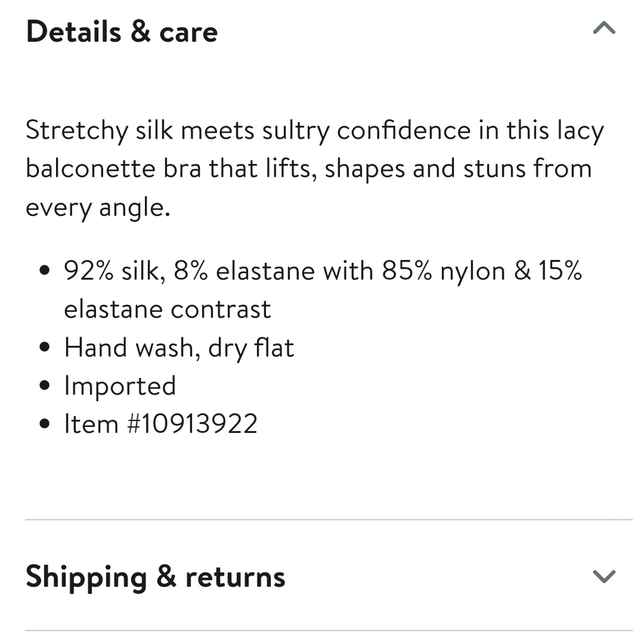Click the word Stretchy in the description
Screen dimensions: 644x644
[x=77, y=131]
